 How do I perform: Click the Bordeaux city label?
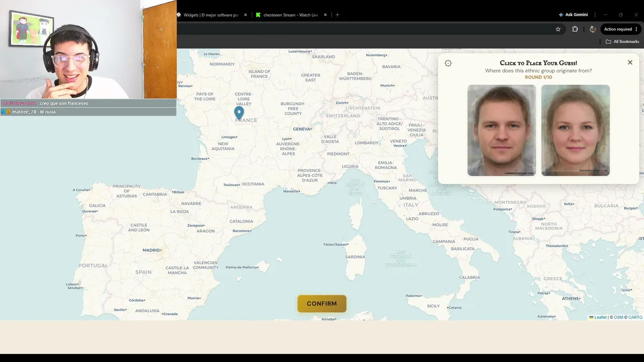(x=200, y=158)
